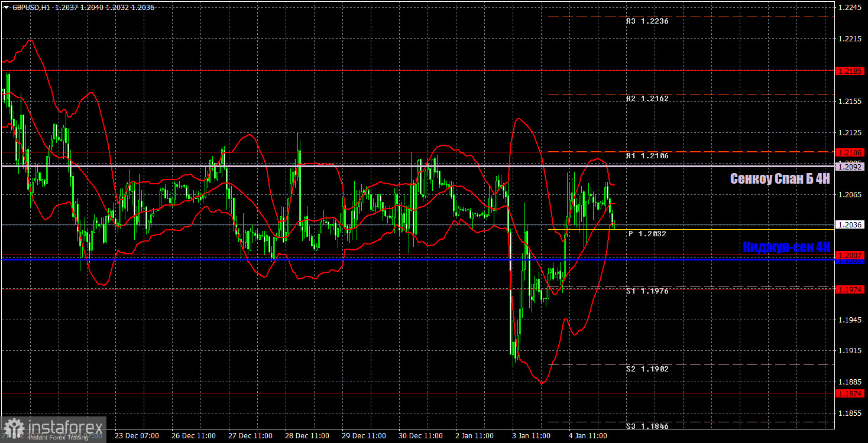The width and height of the screenshot is (868, 443).
Task: Click the 1.1915 price axis value
Action: coord(850,351)
